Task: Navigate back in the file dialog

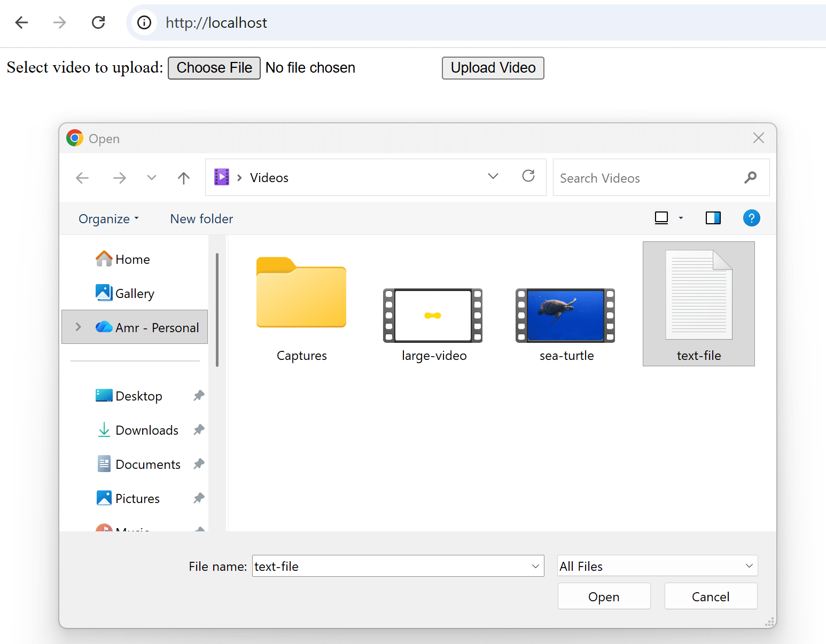Action: [x=82, y=178]
